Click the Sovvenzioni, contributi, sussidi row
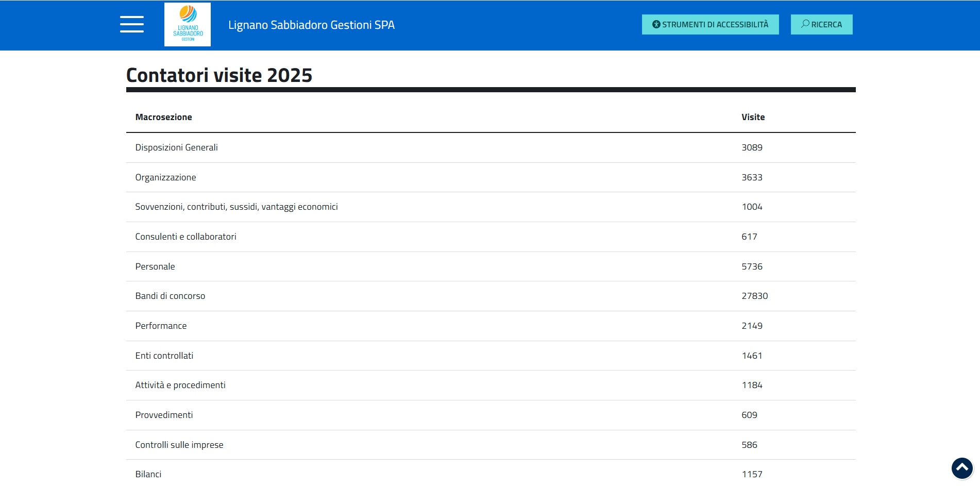This screenshot has height=486, width=980. [x=236, y=207]
